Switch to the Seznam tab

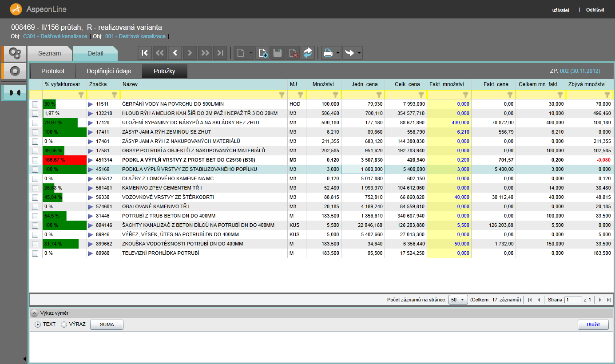(50, 53)
